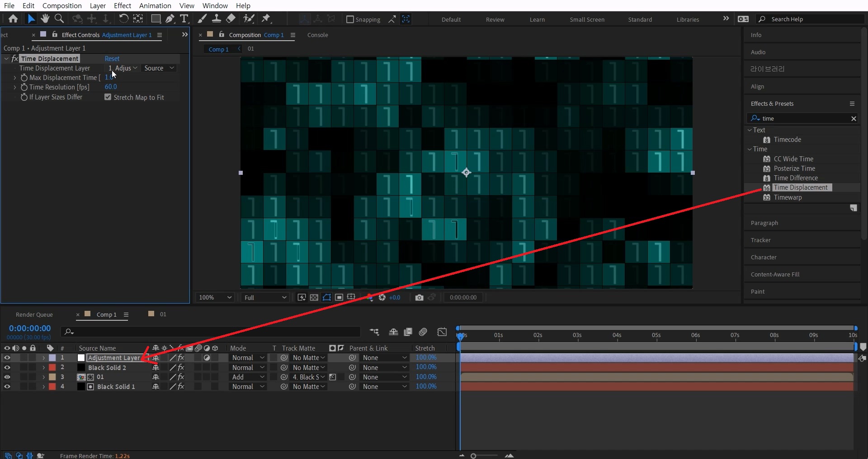Screen dimensions: 868x459
Task: Open the Window menu
Action: pos(215,5)
